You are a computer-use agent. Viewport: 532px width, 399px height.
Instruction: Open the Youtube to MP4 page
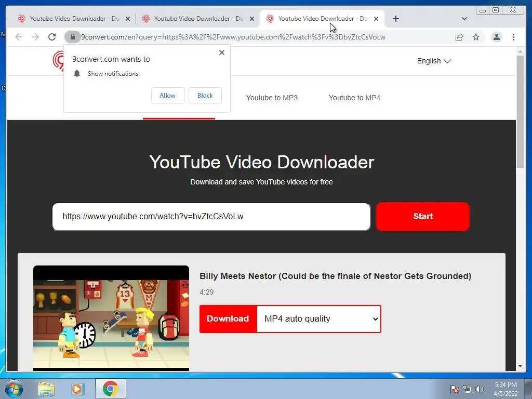pos(354,98)
